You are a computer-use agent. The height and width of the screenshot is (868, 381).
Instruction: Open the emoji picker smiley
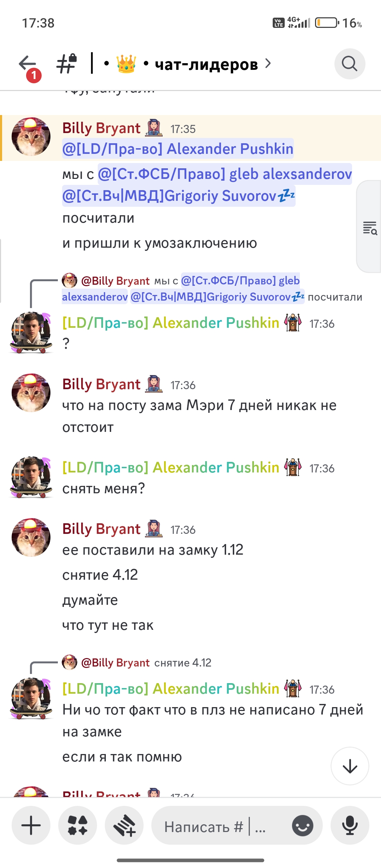point(302,826)
